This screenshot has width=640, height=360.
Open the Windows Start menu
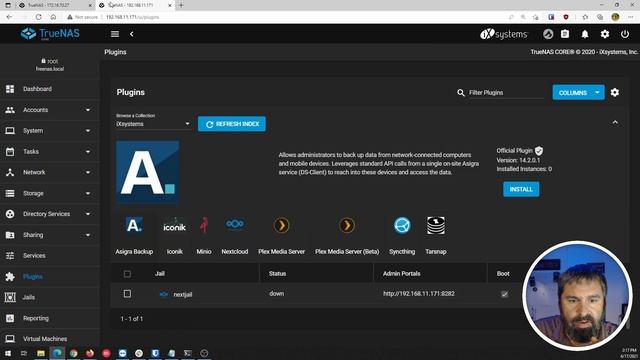8,353
